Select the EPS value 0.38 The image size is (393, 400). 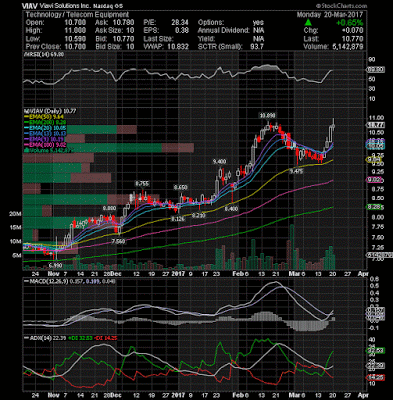coord(182,31)
